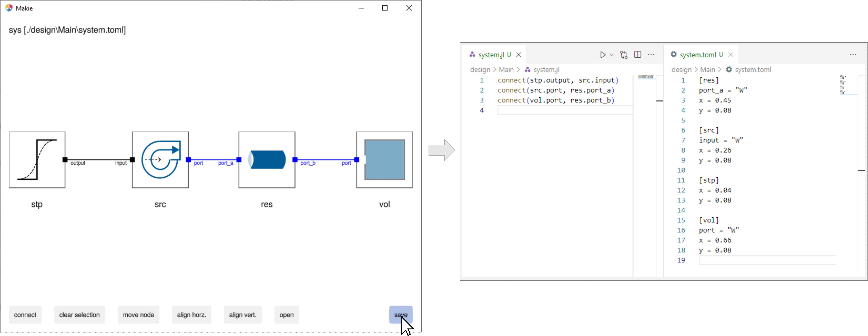
Task: Select the vol volume block icon
Action: point(384,160)
